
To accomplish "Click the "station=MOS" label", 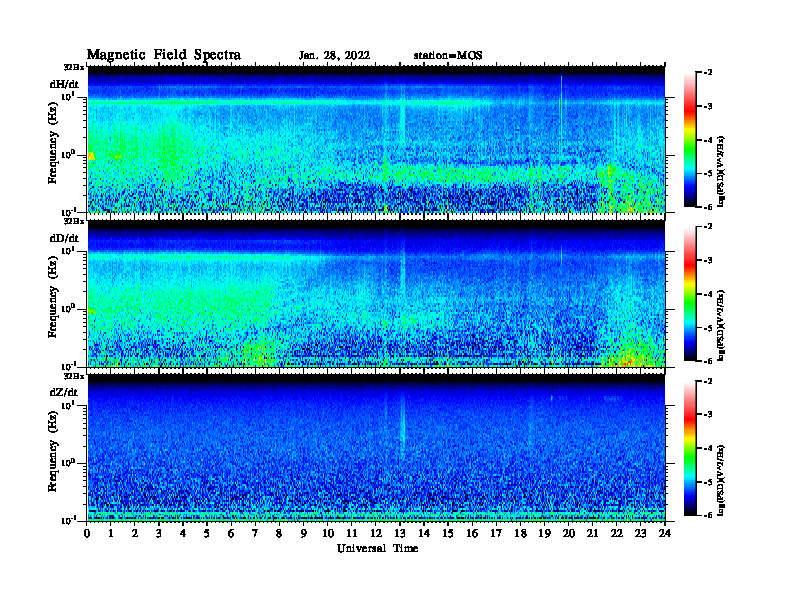I will 448,56.
